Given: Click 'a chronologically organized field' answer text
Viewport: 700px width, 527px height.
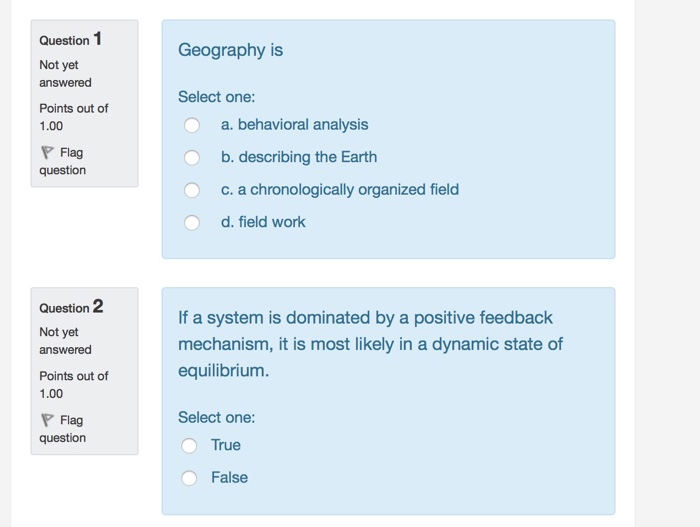Looking at the screenshot, I should click(340, 190).
